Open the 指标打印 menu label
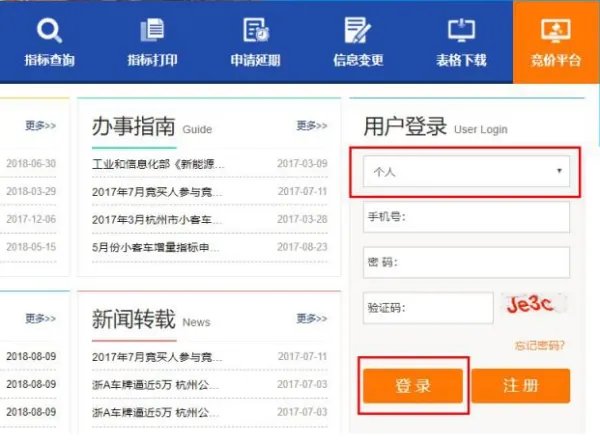 (x=152, y=60)
